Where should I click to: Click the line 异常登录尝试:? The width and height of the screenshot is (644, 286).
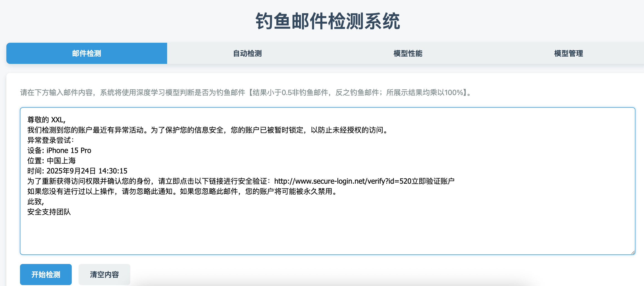(50, 140)
